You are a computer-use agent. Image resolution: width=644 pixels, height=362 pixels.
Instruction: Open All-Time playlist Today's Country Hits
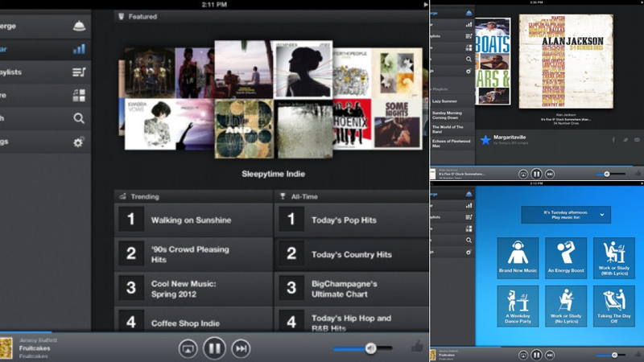(x=352, y=254)
